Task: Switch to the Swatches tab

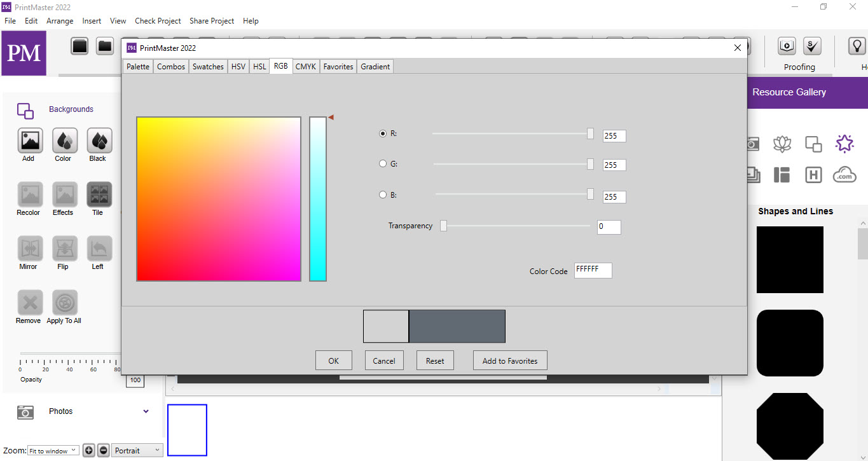Action: tap(208, 66)
